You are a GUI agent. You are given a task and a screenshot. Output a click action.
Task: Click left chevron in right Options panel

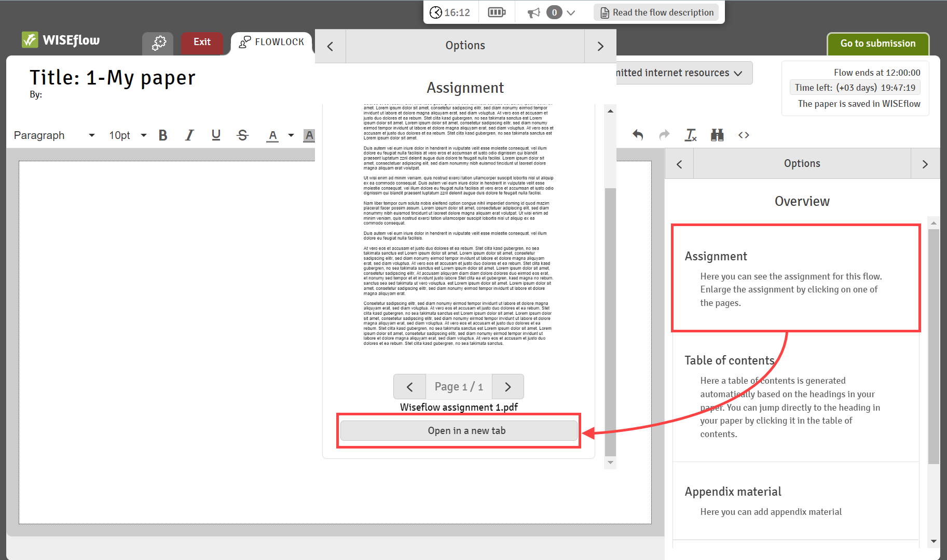coord(679,164)
